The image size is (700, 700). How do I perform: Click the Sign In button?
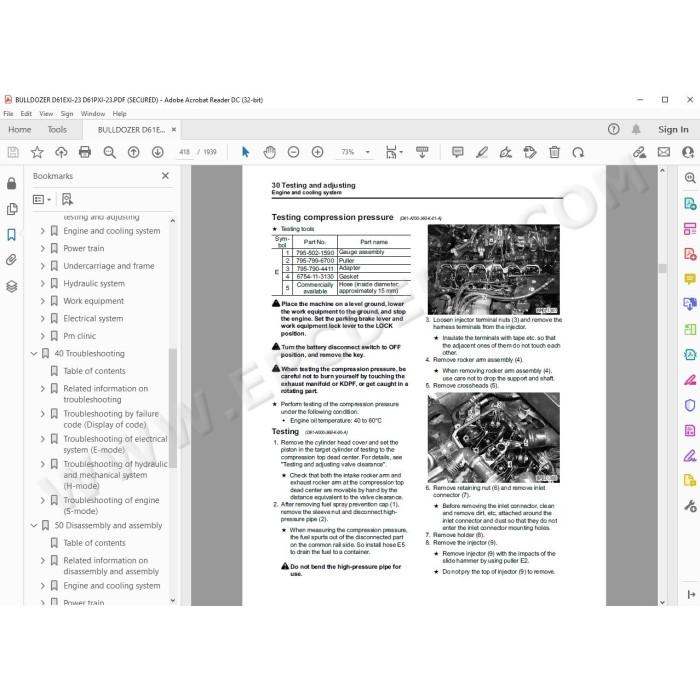[x=673, y=129]
